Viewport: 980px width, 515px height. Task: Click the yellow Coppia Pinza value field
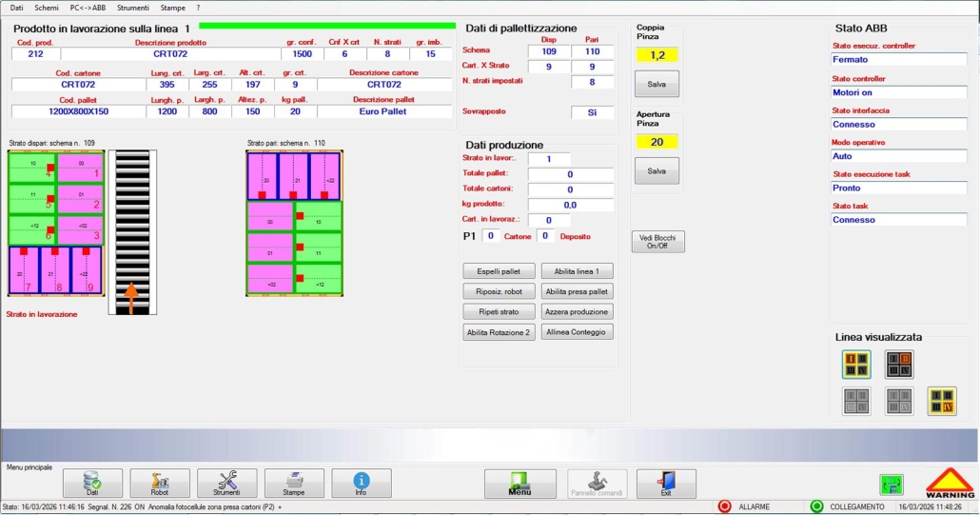657,55
